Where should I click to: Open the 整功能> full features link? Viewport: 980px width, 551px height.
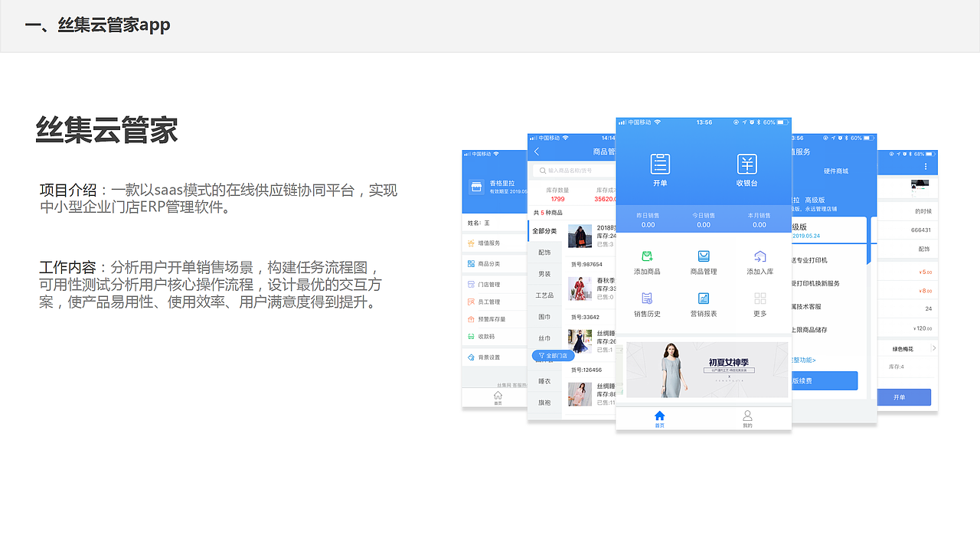(803, 360)
